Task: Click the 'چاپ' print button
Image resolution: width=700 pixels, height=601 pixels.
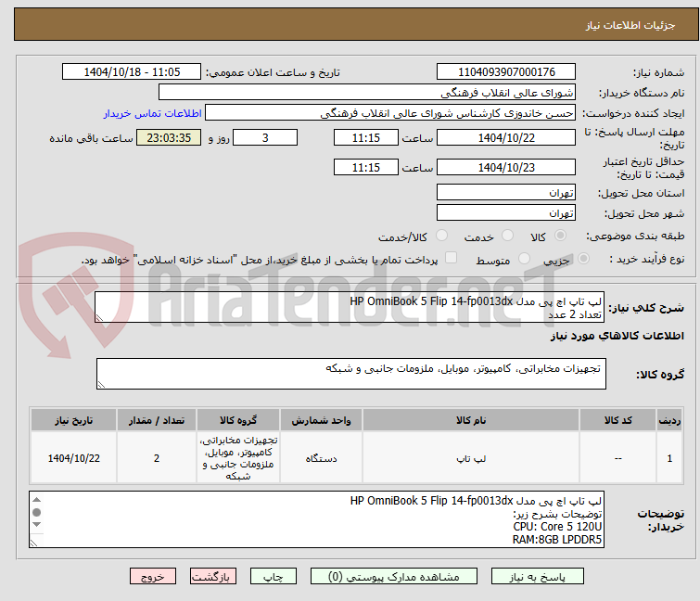Action: click(x=273, y=576)
